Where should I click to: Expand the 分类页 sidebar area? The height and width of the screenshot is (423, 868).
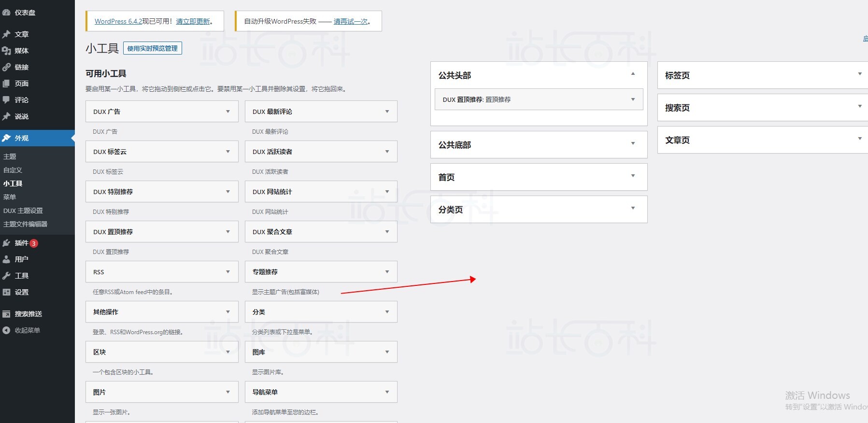[x=633, y=208]
